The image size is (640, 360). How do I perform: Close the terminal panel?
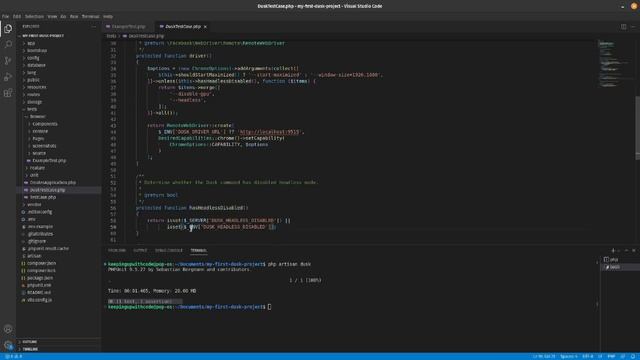coord(633,250)
